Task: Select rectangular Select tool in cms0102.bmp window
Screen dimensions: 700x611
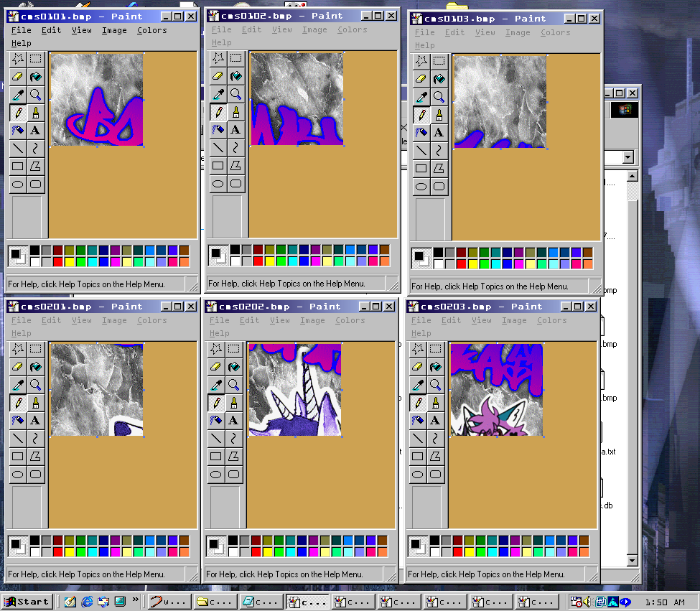Action: 235,57
